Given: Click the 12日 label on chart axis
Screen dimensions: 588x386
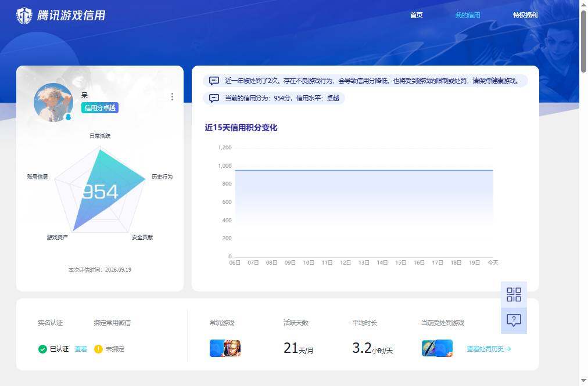Looking at the screenshot, I should coord(345,262).
